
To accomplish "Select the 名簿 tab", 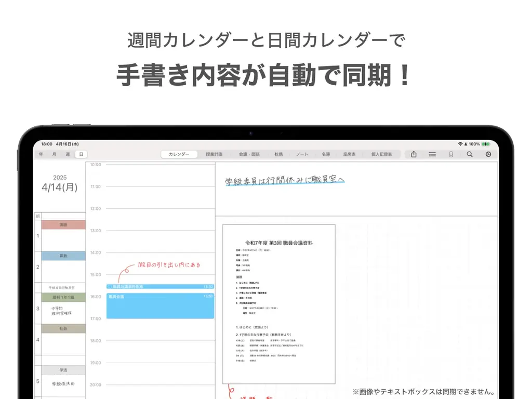I will coord(325,154).
